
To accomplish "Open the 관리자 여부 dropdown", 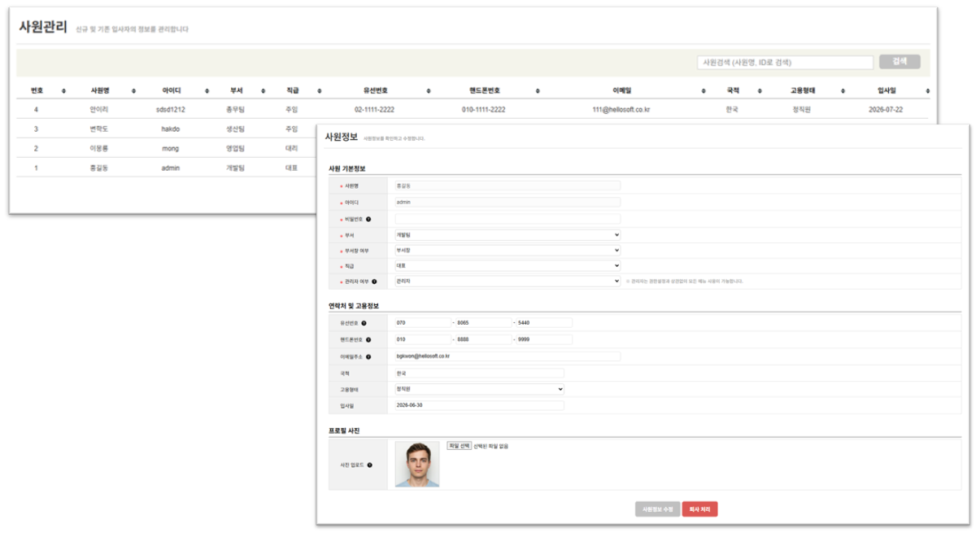I will [507, 281].
